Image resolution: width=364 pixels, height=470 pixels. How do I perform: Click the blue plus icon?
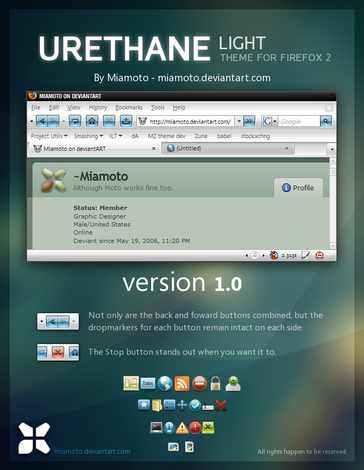point(182,405)
